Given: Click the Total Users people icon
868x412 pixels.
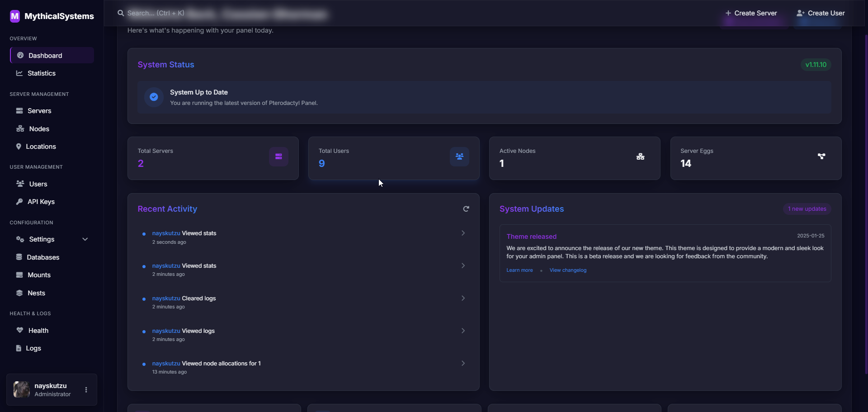Looking at the screenshot, I should (x=459, y=156).
